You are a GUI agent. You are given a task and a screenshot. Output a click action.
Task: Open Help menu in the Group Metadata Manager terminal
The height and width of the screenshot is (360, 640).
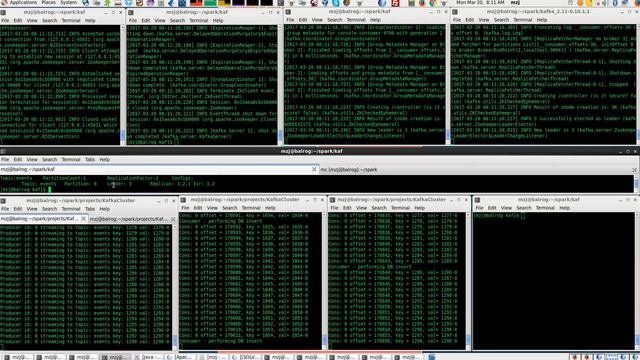(375, 20)
